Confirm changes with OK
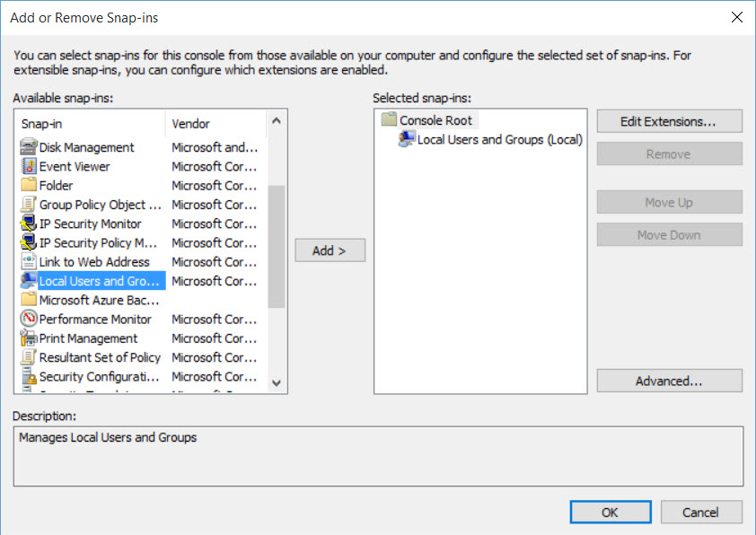 [x=611, y=512]
